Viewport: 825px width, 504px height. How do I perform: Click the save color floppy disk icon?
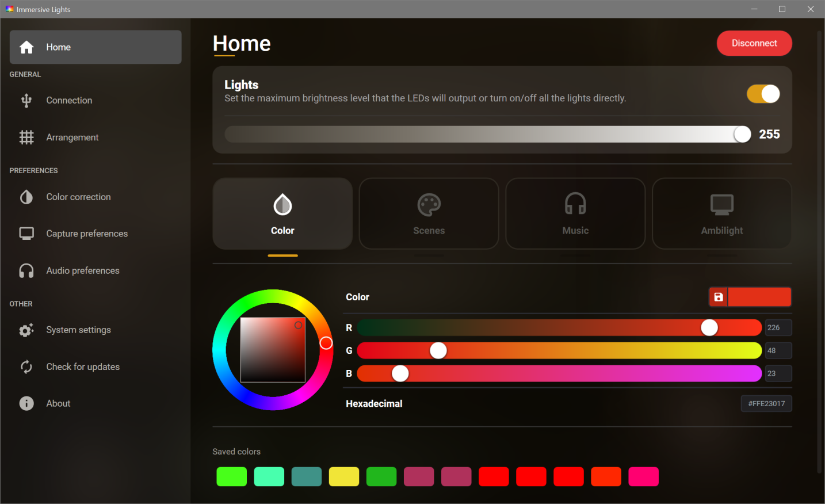[718, 297]
